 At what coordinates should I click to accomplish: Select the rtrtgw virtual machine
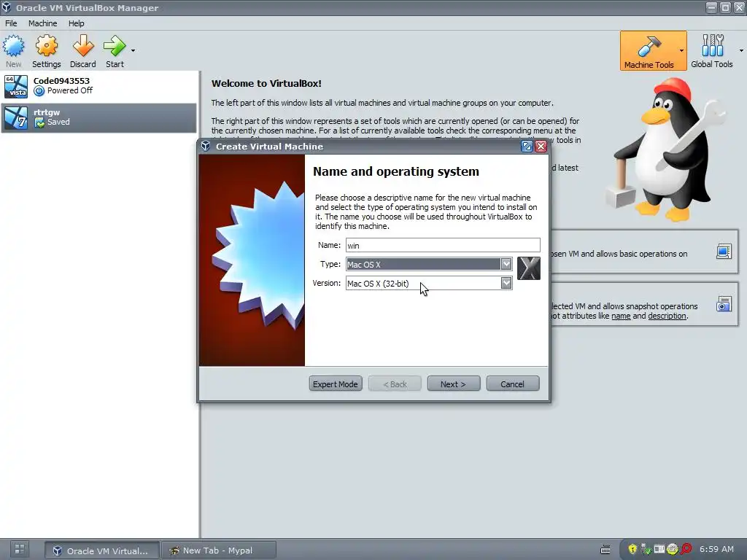coord(98,117)
